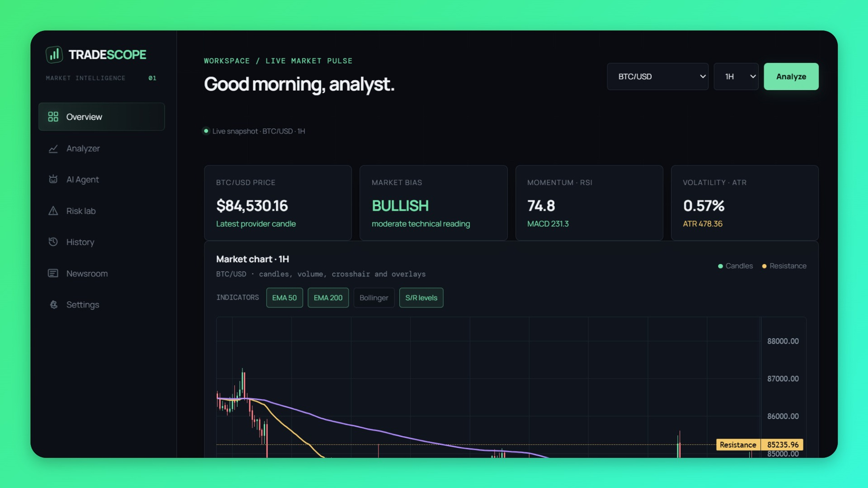Click the 'Market chart · 1H' heading
Image resolution: width=868 pixels, height=488 pixels.
[253, 259]
